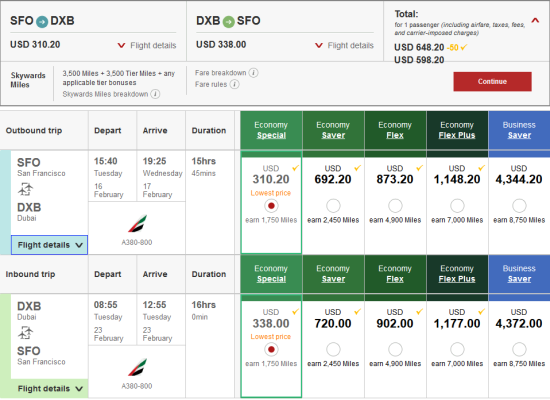Open inbound Economy Special fare header
The image size is (550, 400).
[271, 274]
